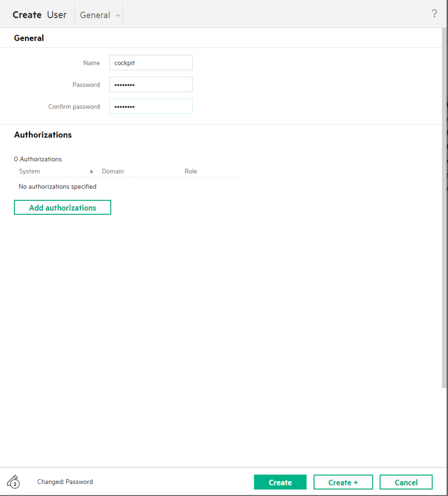Focus the Name input field
This screenshot has height=496, width=448.
pos(151,63)
